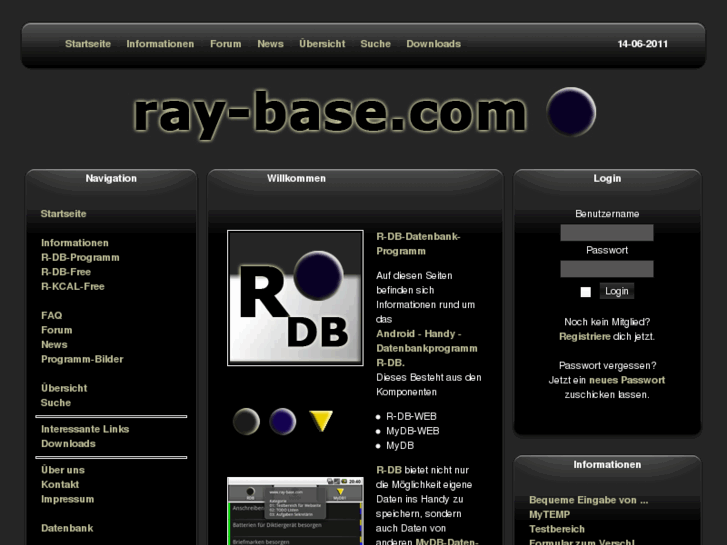Open the Impressum link

click(68, 499)
